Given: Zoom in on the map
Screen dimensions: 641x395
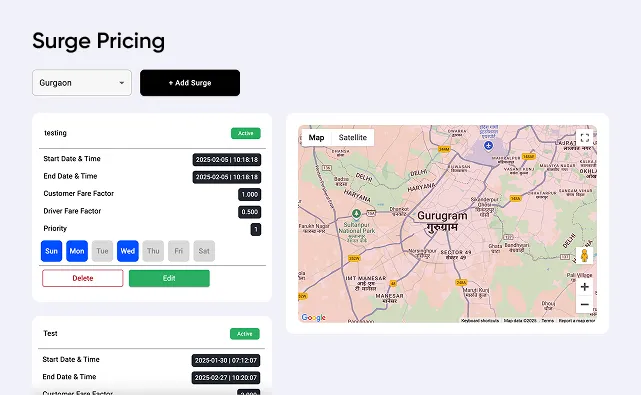Looking at the screenshot, I should [x=585, y=287].
